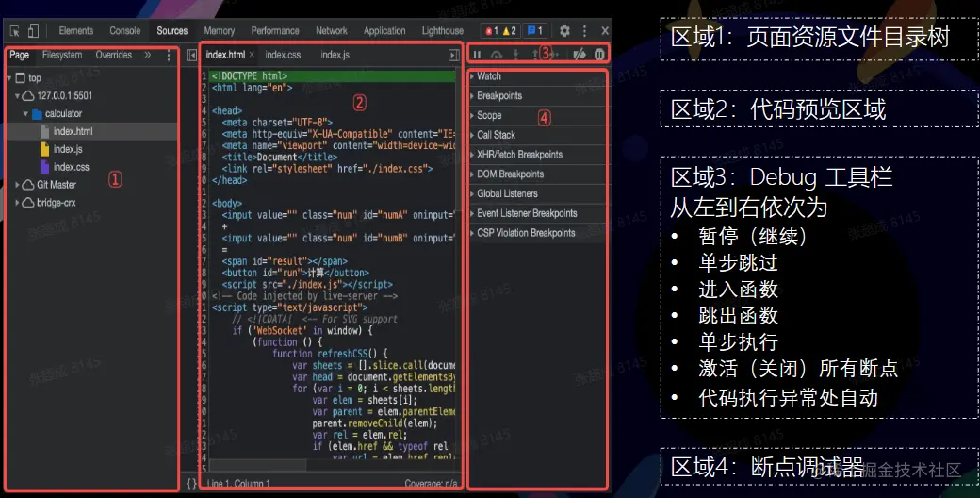Collapse the calculator folder arrow
This screenshot has width=980, height=498.
click(x=25, y=114)
